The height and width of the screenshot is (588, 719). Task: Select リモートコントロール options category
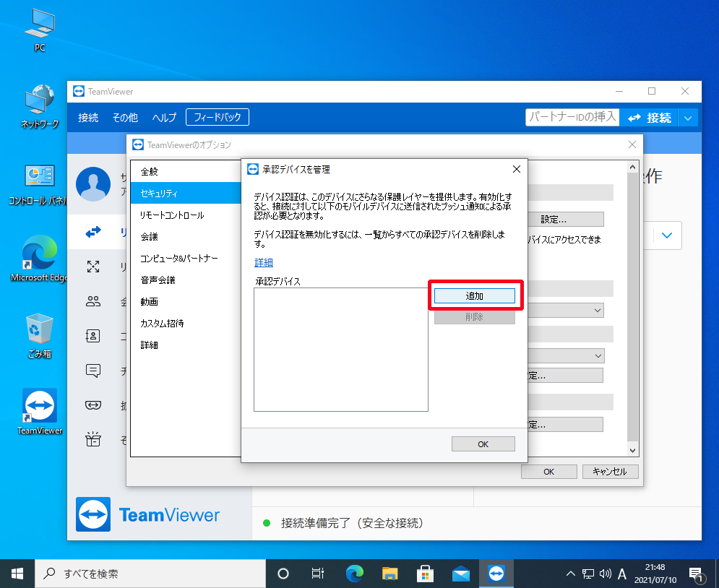click(x=172, y=215)
